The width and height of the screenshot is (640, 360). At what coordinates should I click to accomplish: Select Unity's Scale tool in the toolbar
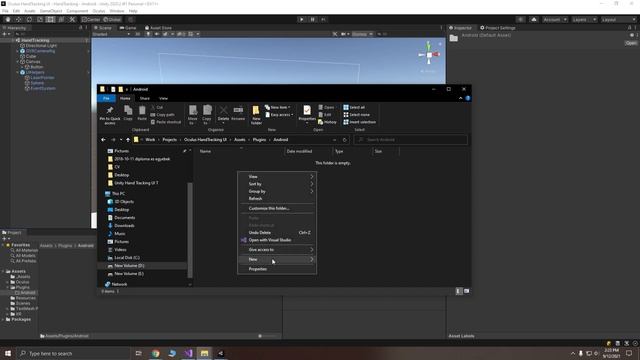(x=40, y=19)
